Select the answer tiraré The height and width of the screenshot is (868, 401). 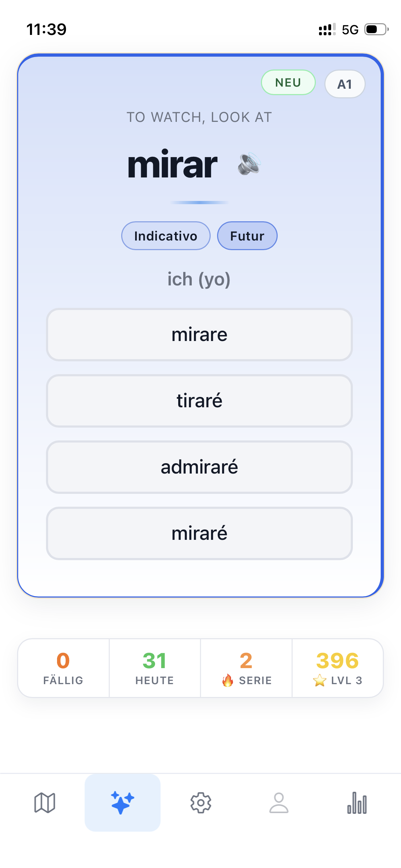point(200,401)
